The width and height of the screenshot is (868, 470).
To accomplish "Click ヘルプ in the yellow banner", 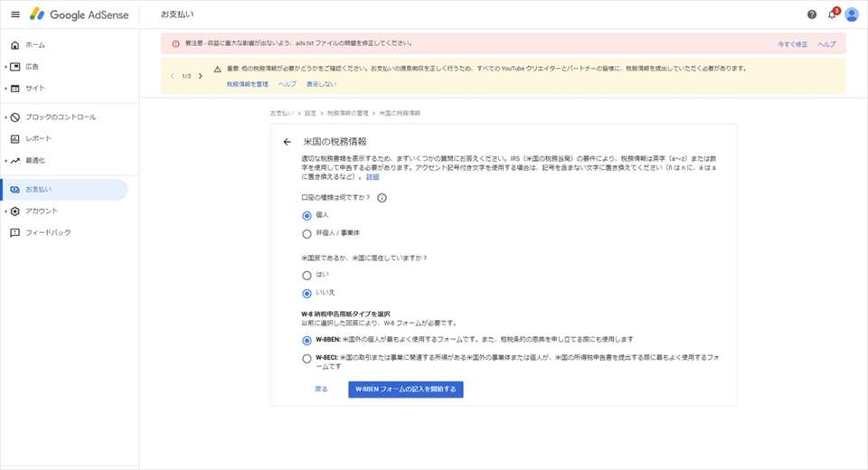I will [x=287, y=84].
